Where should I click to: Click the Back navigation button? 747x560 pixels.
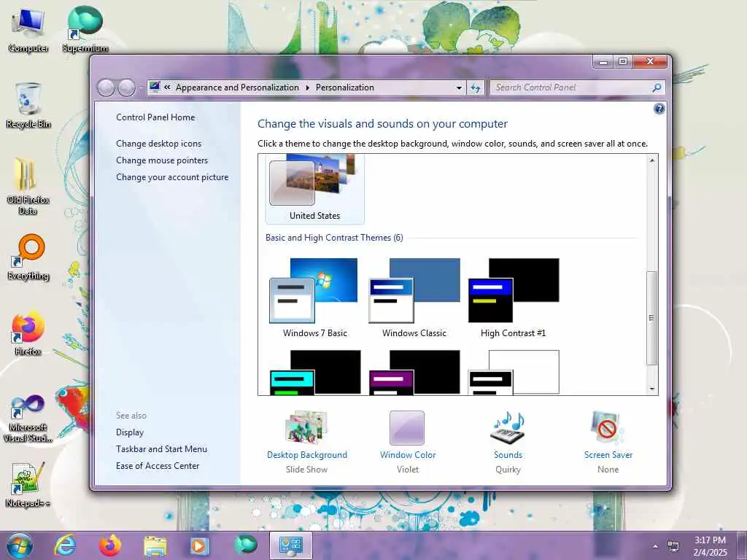pyautogui.click(x=106, y=87)
